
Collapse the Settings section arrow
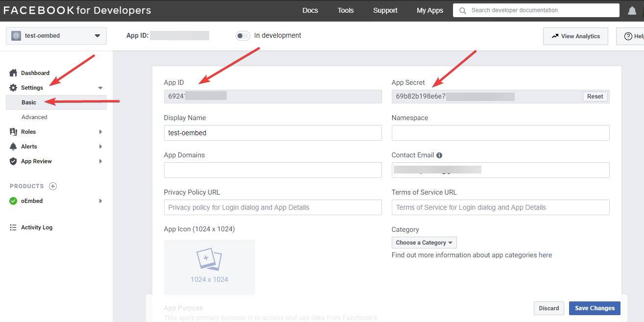100,88
